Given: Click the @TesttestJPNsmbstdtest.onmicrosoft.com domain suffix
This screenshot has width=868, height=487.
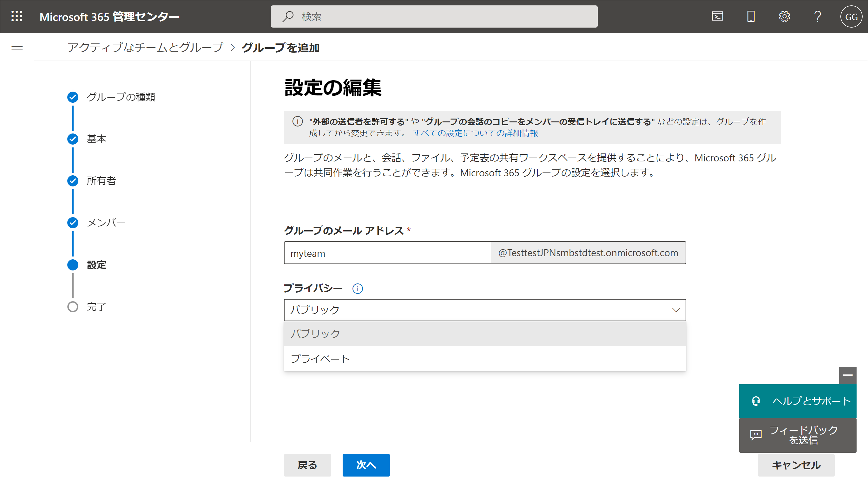Looking at the screenshot, I should point(588,253).
